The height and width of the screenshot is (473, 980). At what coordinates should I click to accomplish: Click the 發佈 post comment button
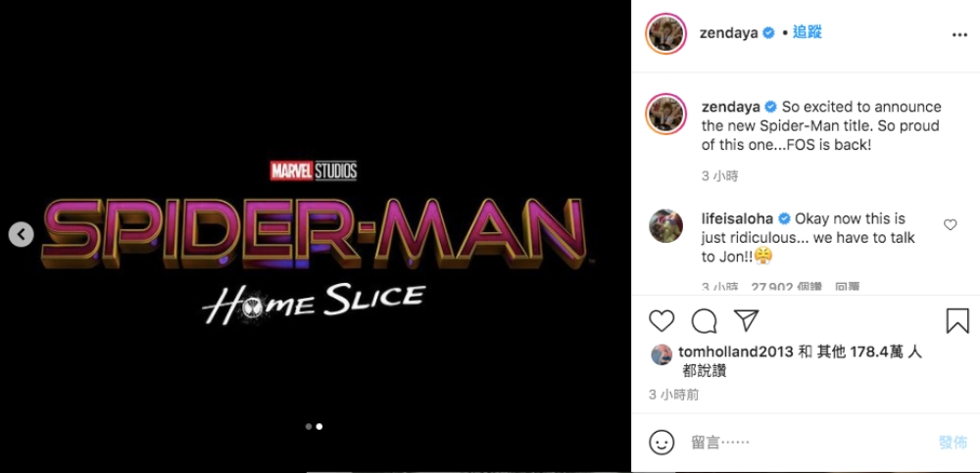pyautogui.click(x=953, y=442)
